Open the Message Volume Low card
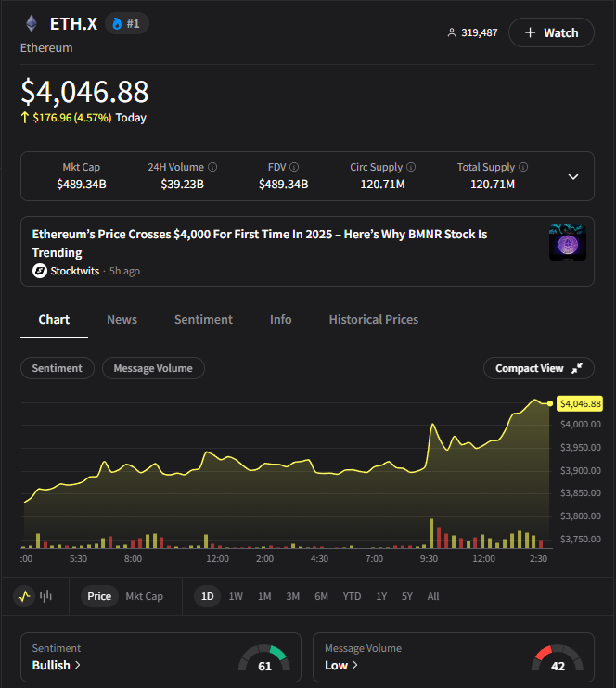 454,657
